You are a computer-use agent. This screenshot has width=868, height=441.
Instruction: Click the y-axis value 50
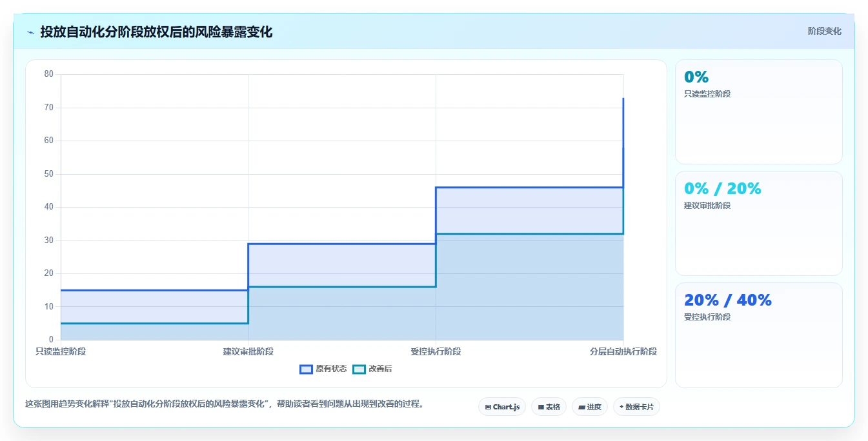pos(49,174)
